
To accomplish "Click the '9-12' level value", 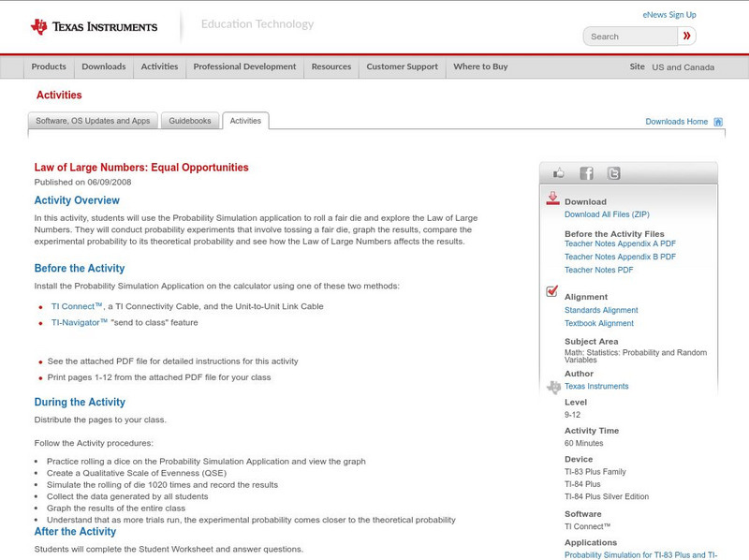I will (572, 415).
